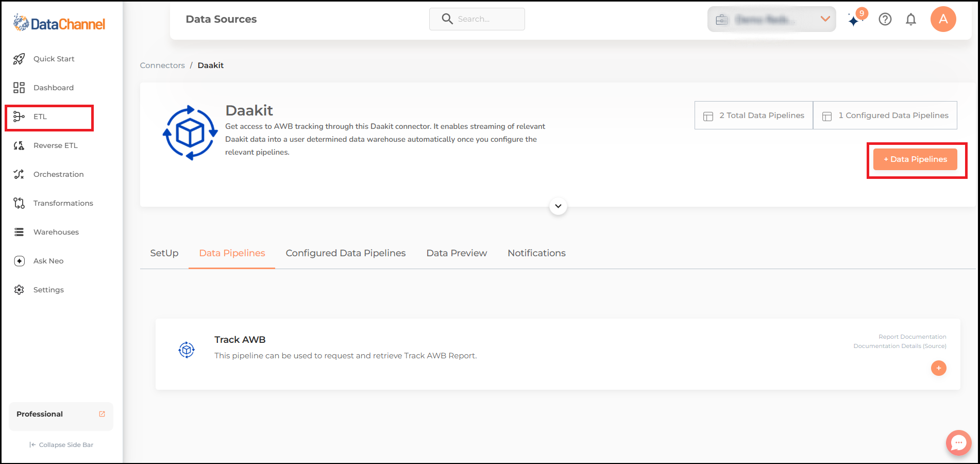Open Ask Neo in sidebar
980x464 pixels.
48,261
